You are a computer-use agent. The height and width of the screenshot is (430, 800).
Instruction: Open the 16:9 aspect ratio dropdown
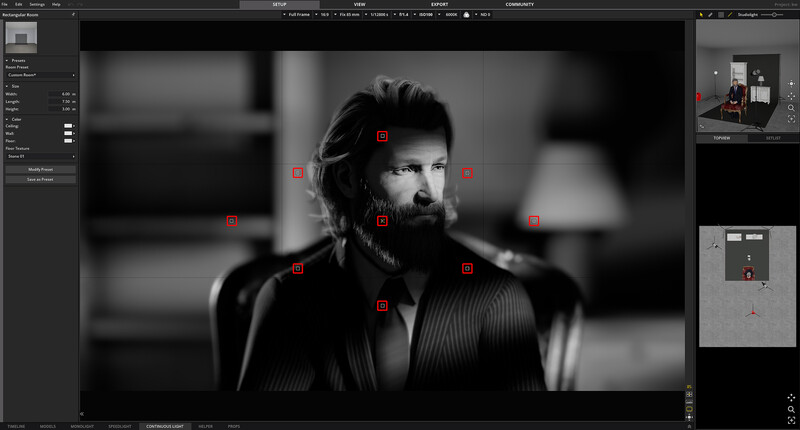(x=322, y=15)
